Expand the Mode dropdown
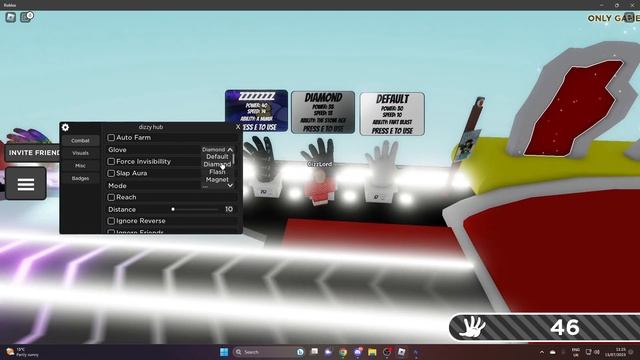The image size is (640, 360). click(x=230, y=186)
